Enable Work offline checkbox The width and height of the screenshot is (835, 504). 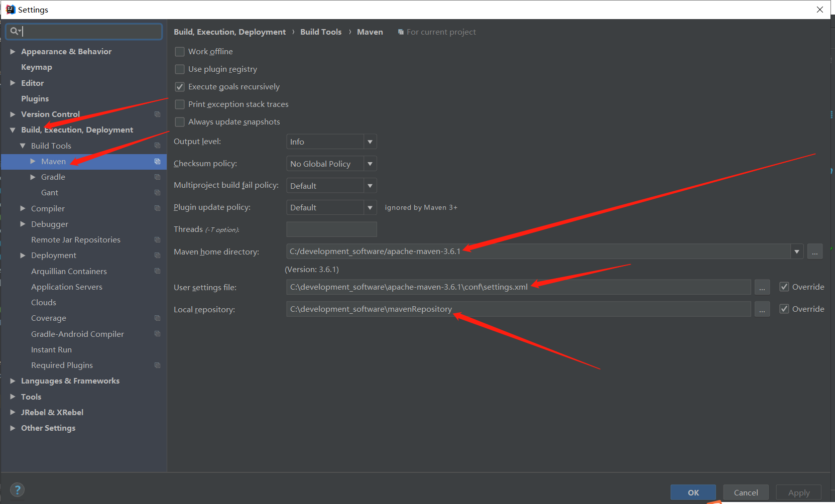[x=180, y=52]
